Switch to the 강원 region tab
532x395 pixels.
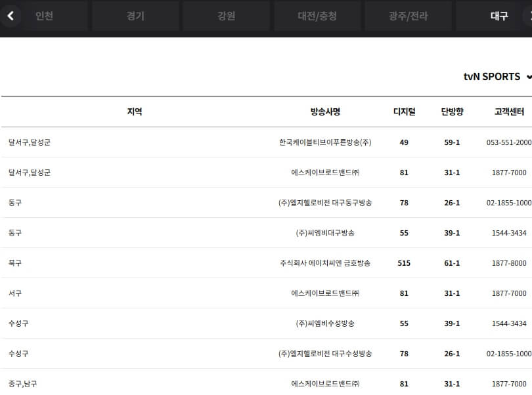227,16
